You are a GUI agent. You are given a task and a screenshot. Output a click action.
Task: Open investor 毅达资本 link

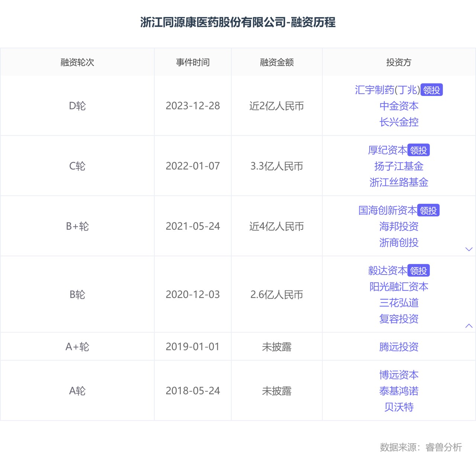[387, 271]
